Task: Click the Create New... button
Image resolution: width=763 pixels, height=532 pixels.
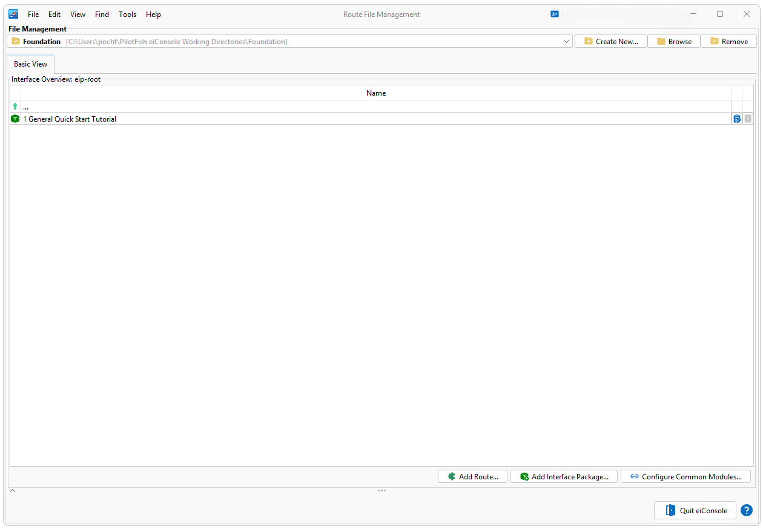Action: pos(611,42)
